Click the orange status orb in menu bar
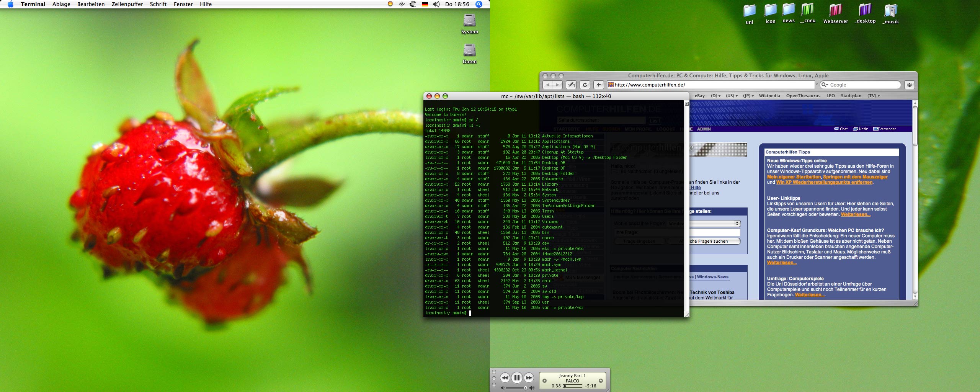The height and width of the screenshot is (392, 980). pos(390,4)
